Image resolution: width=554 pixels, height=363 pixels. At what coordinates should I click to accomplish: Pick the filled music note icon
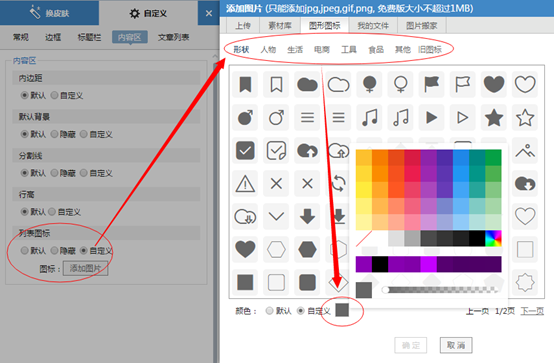click(x=370, y=117)
